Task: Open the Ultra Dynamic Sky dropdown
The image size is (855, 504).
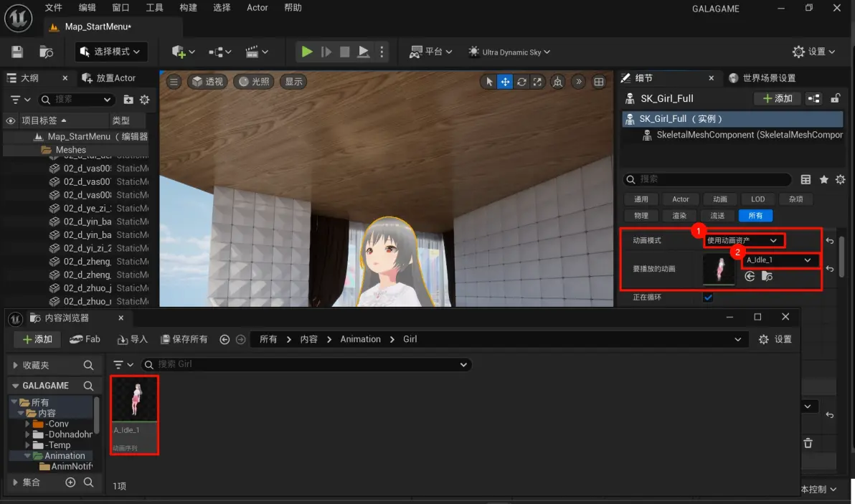Action: (x=509, y=52)
